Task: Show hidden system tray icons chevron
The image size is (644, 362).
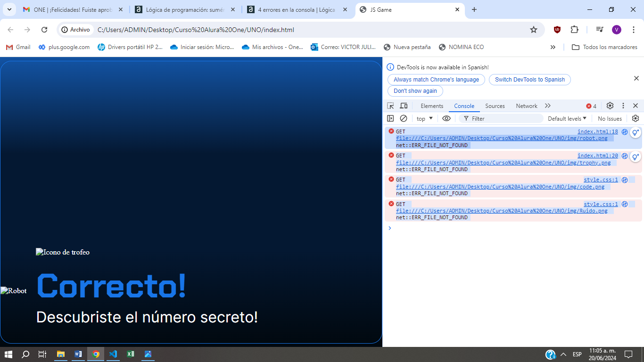Action: [x=563, y=354]
